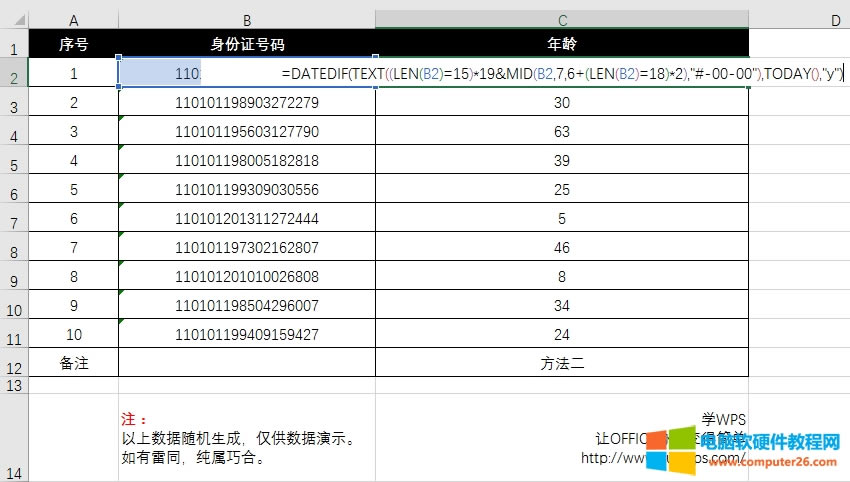Select column C header
The height and width of the screenshot is (482, 850).
tap(562, 20)
